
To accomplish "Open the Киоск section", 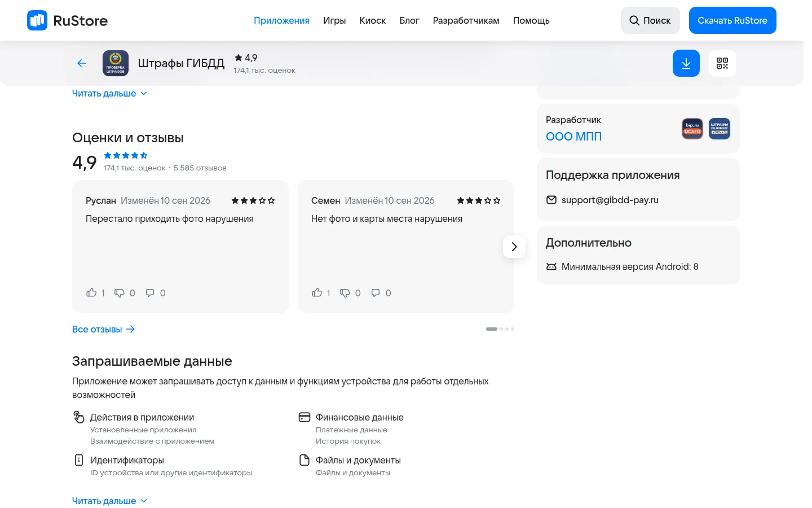I will 373,20.
